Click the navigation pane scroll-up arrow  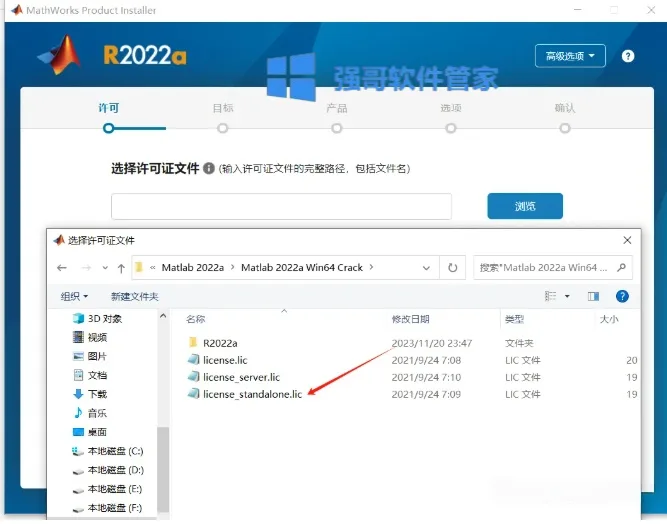click(163, 316)
